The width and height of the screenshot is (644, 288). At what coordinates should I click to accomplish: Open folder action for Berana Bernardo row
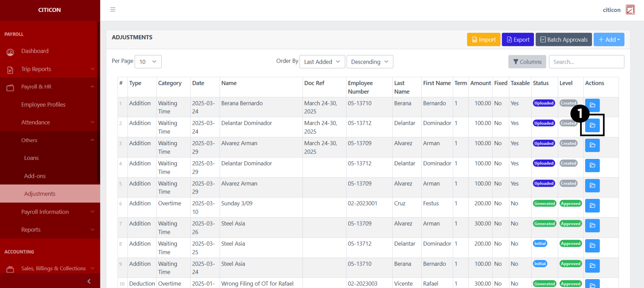pyautogui.click(x=592, y=105)
